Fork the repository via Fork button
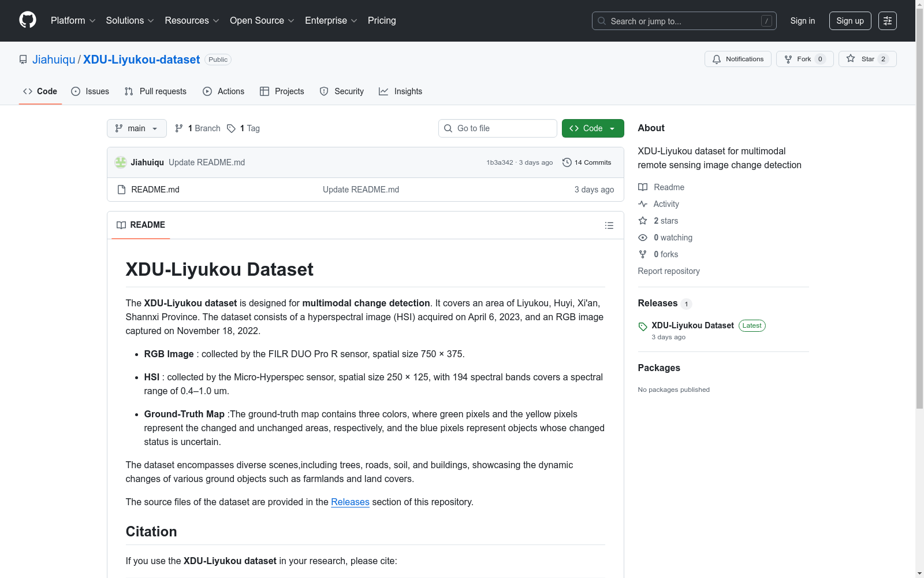This screenshot has width=924, height=578. click(x=804, y=59)
